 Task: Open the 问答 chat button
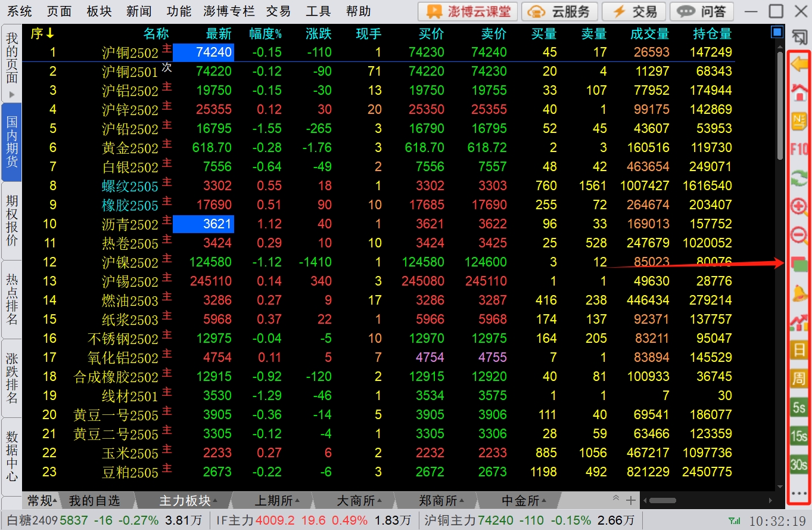coord(702,11)
